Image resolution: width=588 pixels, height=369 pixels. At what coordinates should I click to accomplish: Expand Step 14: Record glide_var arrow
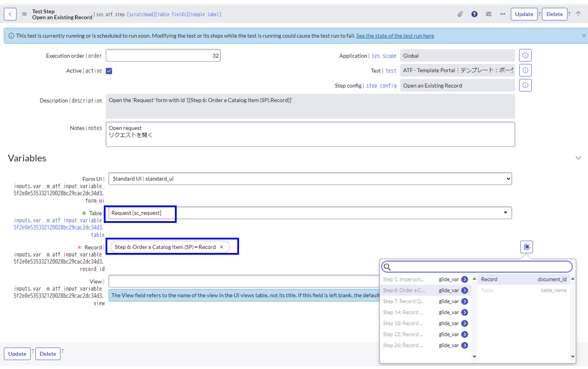465,312
